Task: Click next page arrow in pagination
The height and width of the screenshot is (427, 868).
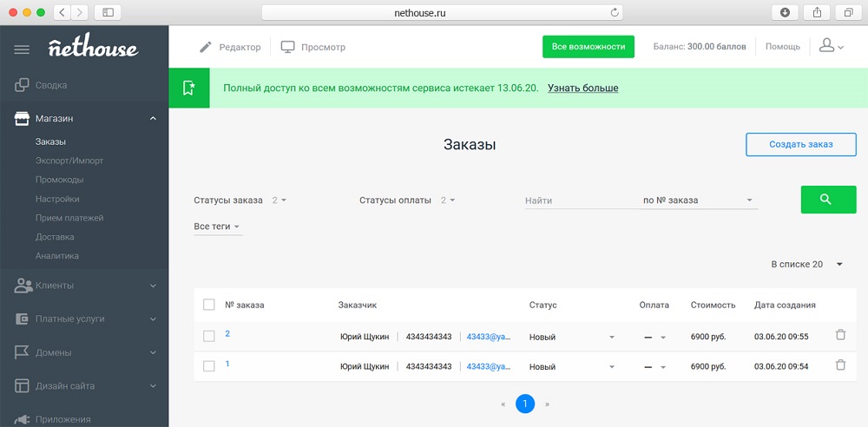Action: [548, 404]
